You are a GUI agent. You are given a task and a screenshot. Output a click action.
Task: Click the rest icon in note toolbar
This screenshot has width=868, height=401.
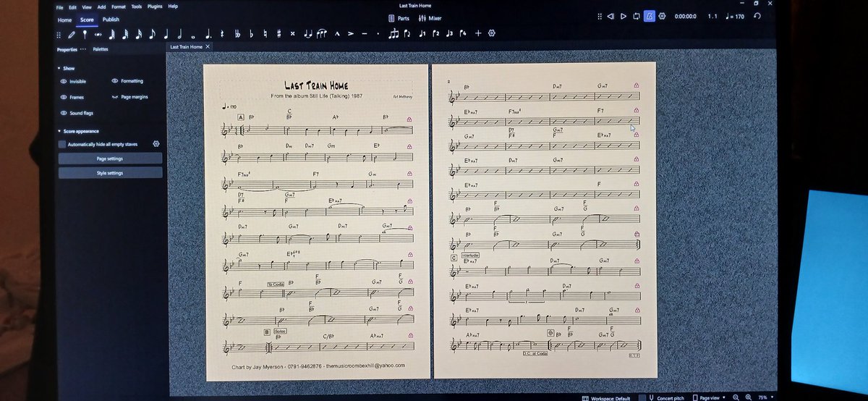(x=222, y=33)
